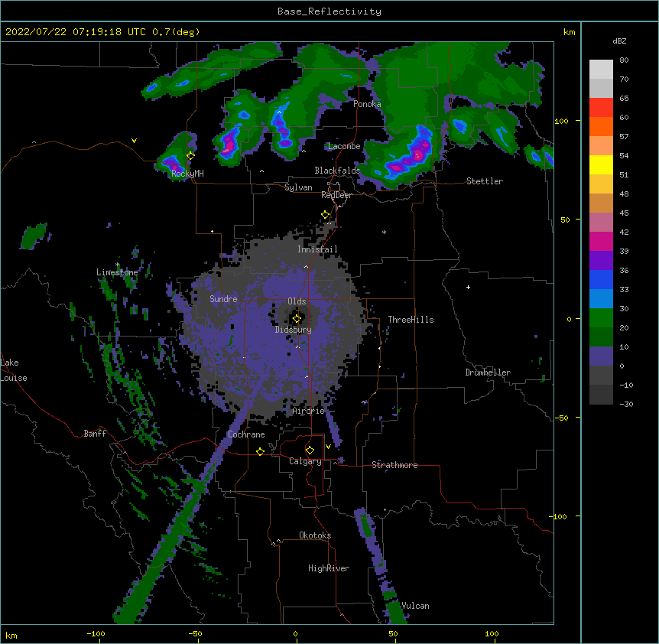Image resolution: width=659 pixels, height=644 pixels.
Task: Click the Sylvan label
Action: click(298, 187)
